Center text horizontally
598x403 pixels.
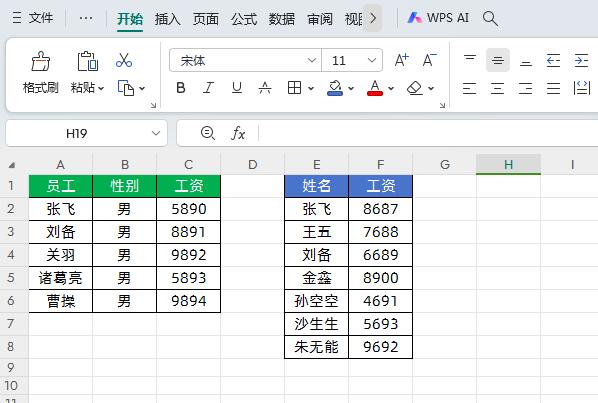point(497,88)
